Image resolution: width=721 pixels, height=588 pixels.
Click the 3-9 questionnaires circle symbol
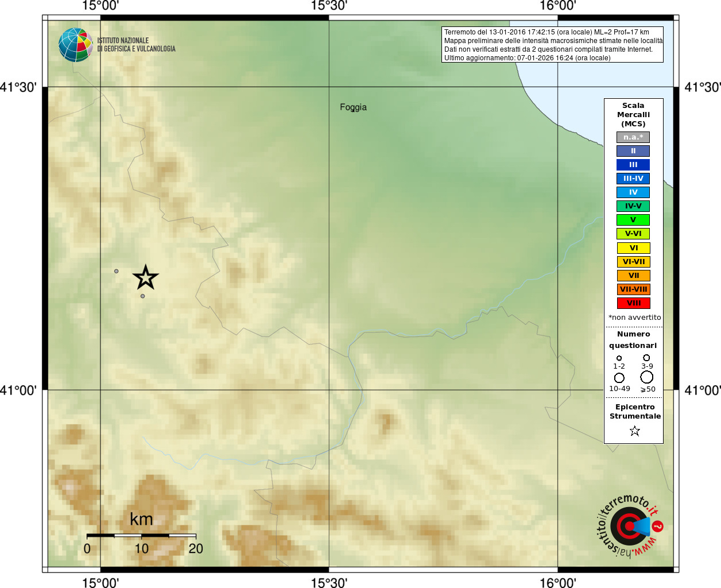tap(646, 358)
